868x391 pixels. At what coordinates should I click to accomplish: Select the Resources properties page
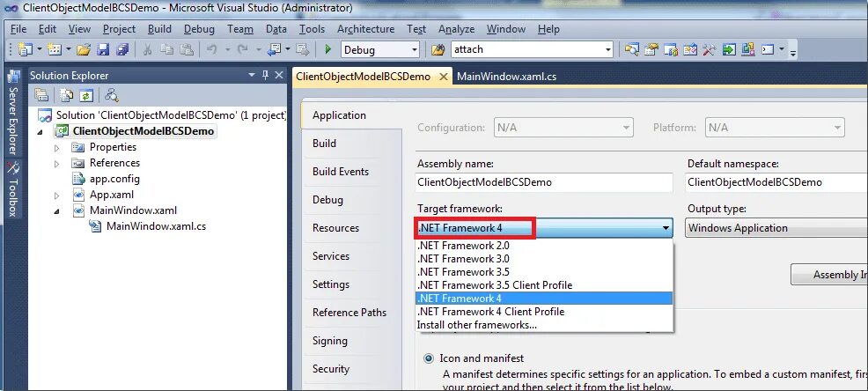coord(335,228)
